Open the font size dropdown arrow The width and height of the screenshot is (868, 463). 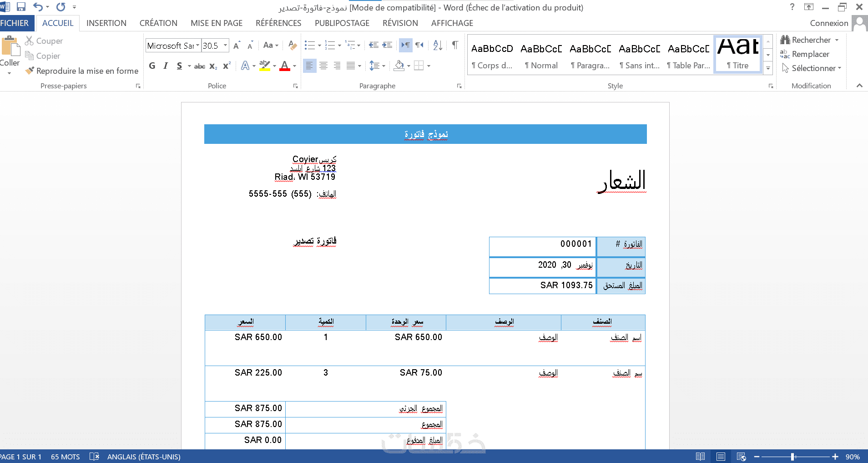click(x=225, y=46)
